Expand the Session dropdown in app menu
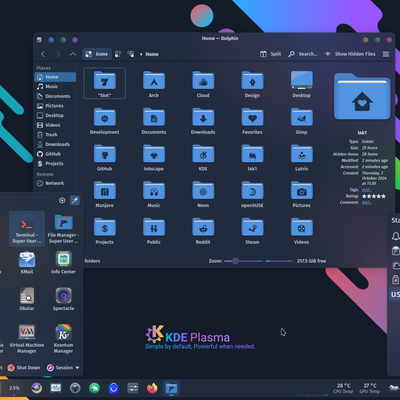Screen dimensions: 400x400 point(63,368)
